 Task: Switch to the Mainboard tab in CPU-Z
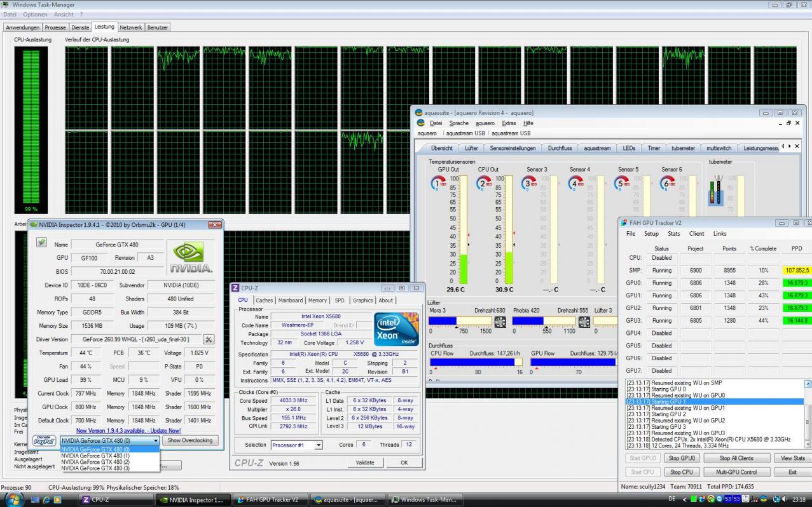click(x=291, y=301)
